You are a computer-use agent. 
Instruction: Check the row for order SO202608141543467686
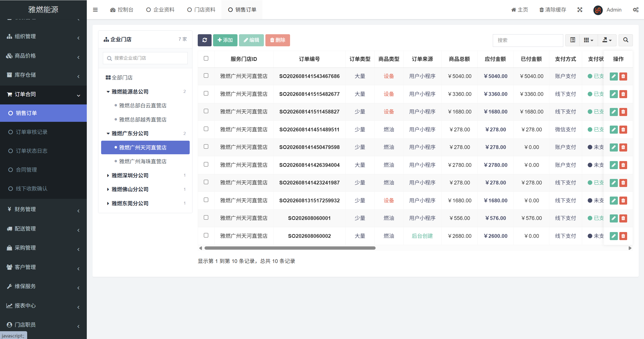(206, 76)
